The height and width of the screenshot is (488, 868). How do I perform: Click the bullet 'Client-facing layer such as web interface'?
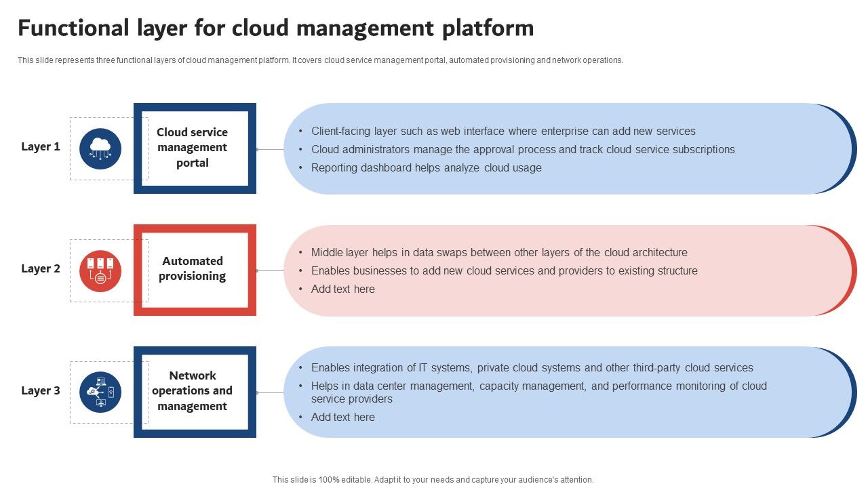[503, 131]
